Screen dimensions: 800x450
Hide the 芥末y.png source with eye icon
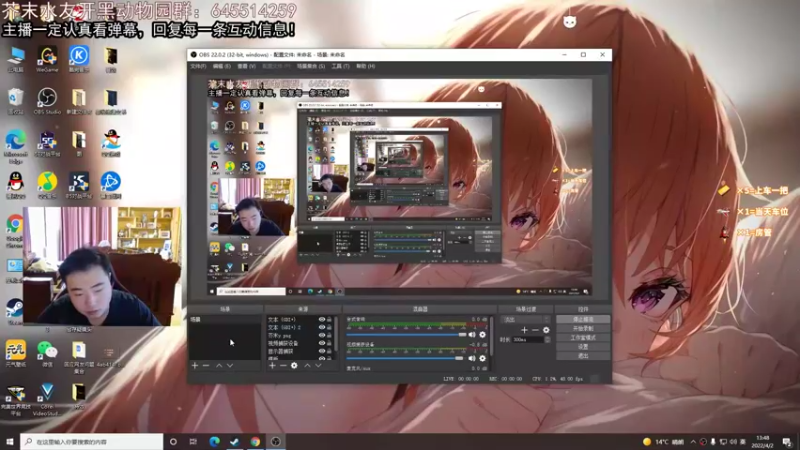click(322, 335)
